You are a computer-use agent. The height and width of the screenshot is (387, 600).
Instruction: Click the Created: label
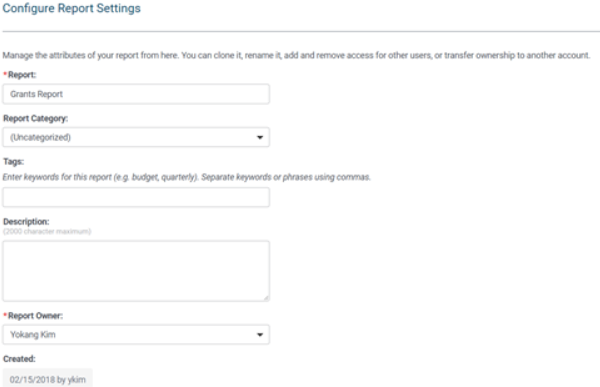pyautogui.click(x=19, y=359)
